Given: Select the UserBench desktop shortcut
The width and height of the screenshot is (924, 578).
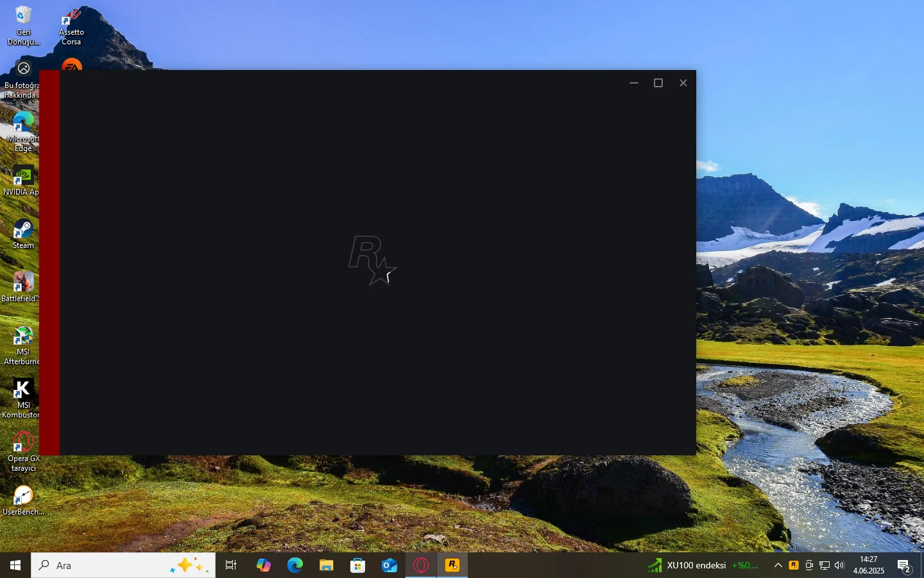Looking at the screenshot, I should (x=24, y=501).
